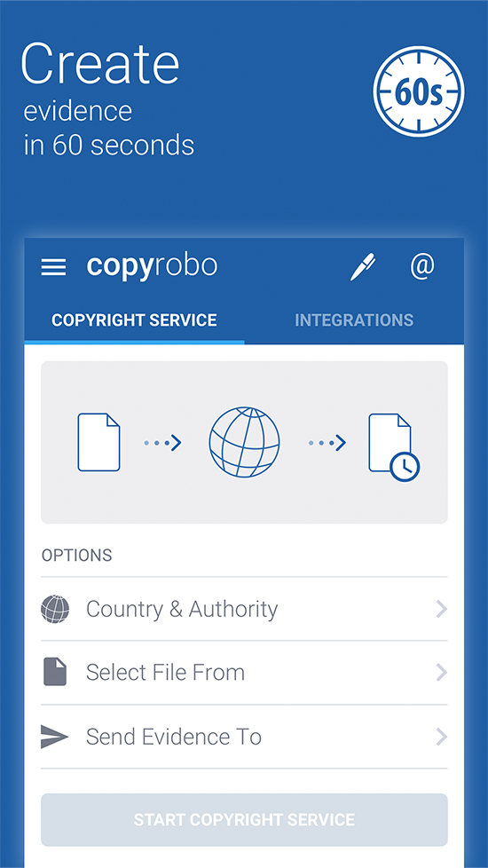Viewport: 488px width, 868px height.
Task: Click the 60s timer clock icon
Action: [419, 91]
